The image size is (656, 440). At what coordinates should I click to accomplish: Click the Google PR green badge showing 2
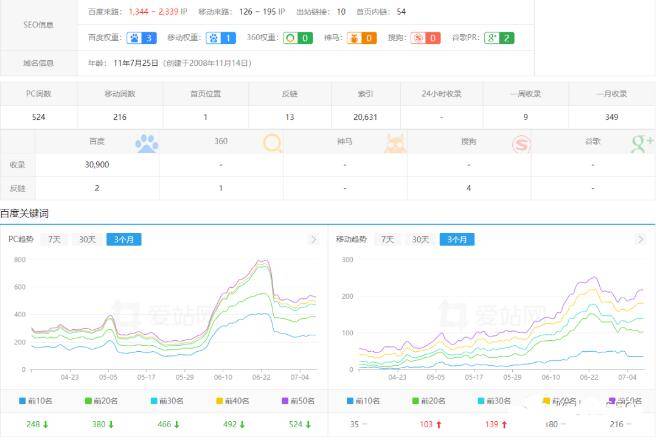(499, 38)
